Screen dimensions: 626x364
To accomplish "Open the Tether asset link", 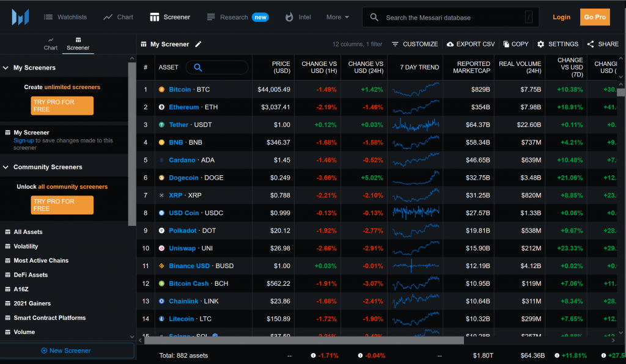I will (179, 125).
